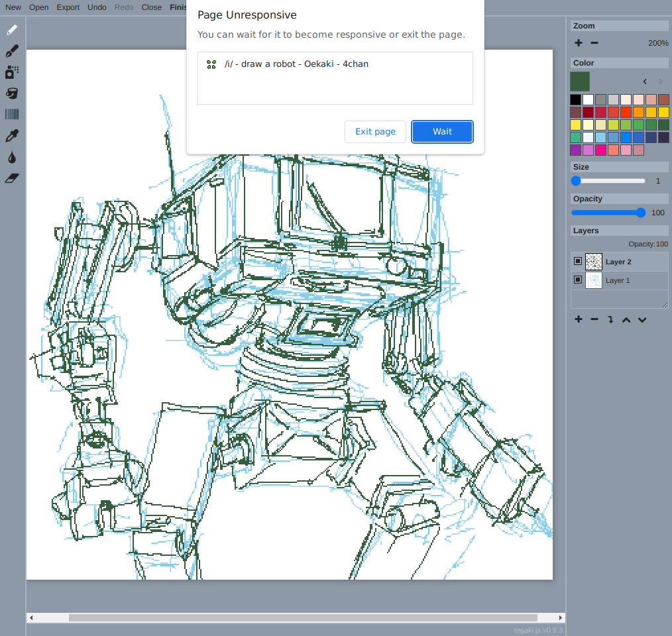Viewport: 672px width, 636px height.
Task: Open the New menu item
Action: click(x=13, y=7)
